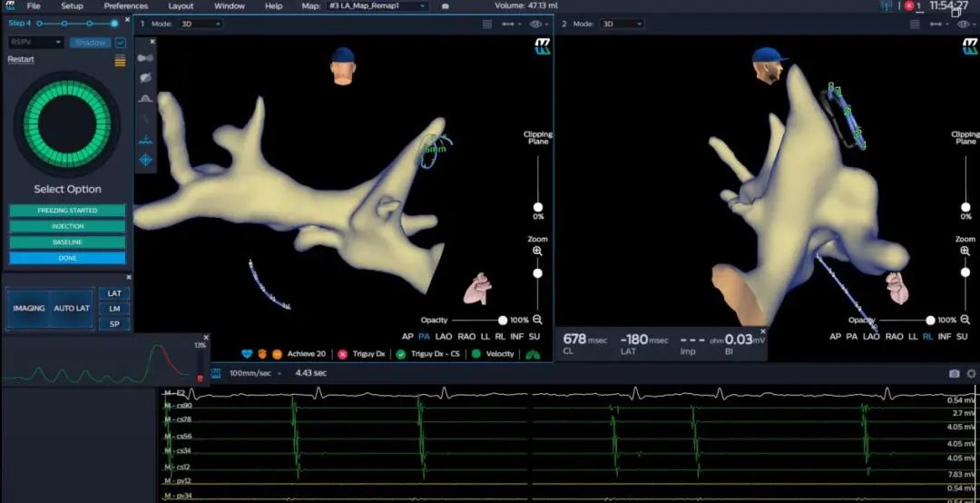This screenshot has height=503, width=980.
Task: Open the gear settings icon above ECG traces
Action: tap(972, 373)
